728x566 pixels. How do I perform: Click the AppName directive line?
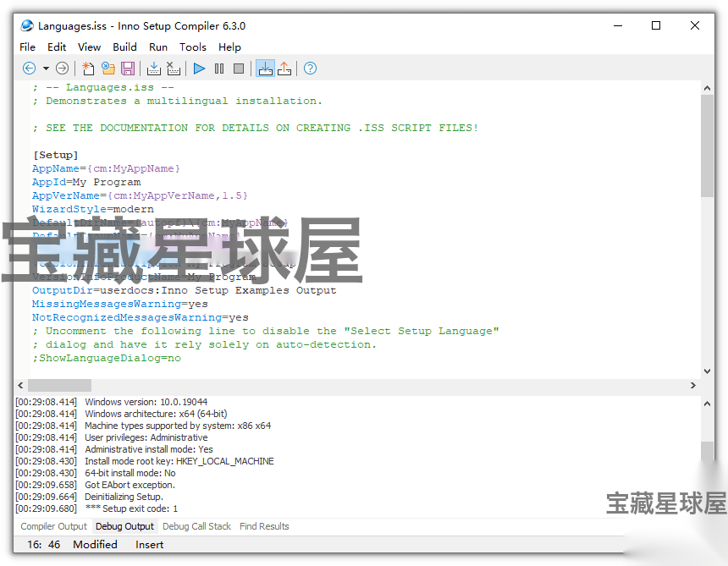click(106, 168)
